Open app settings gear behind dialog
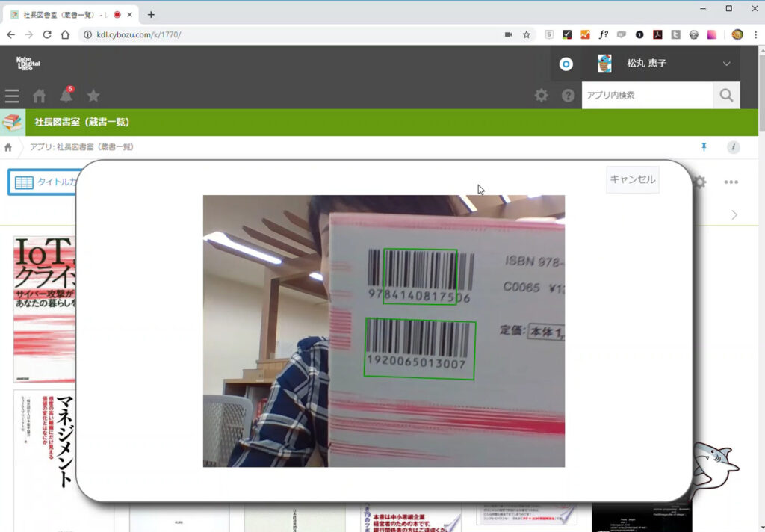Viewport: 765px width, 532px height. (699, 182)
